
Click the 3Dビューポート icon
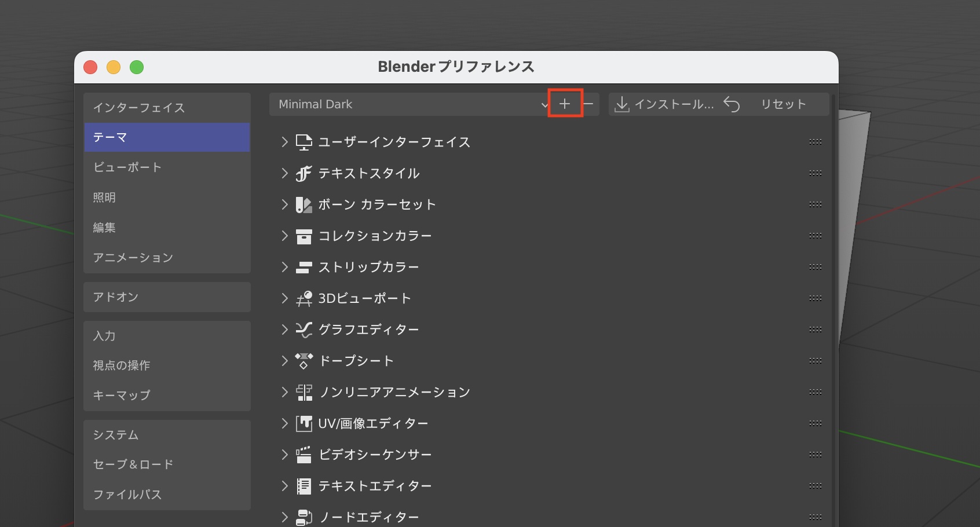[303, 299]
